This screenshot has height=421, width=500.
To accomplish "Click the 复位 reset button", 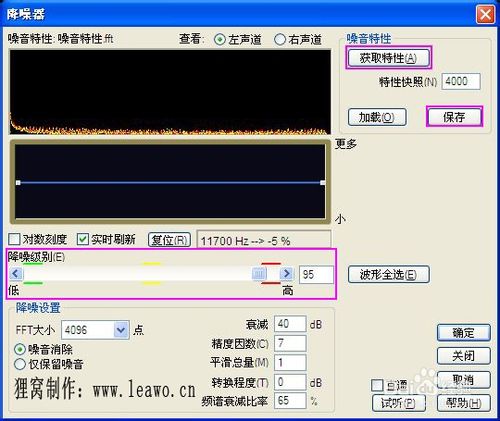I will pos(169,240).
